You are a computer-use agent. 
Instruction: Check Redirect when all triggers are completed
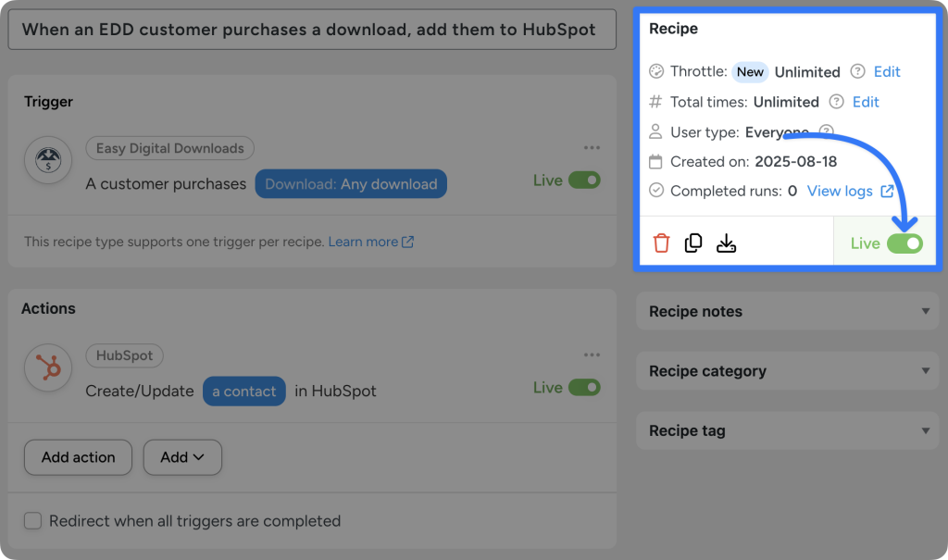click(x=32, y=520)
